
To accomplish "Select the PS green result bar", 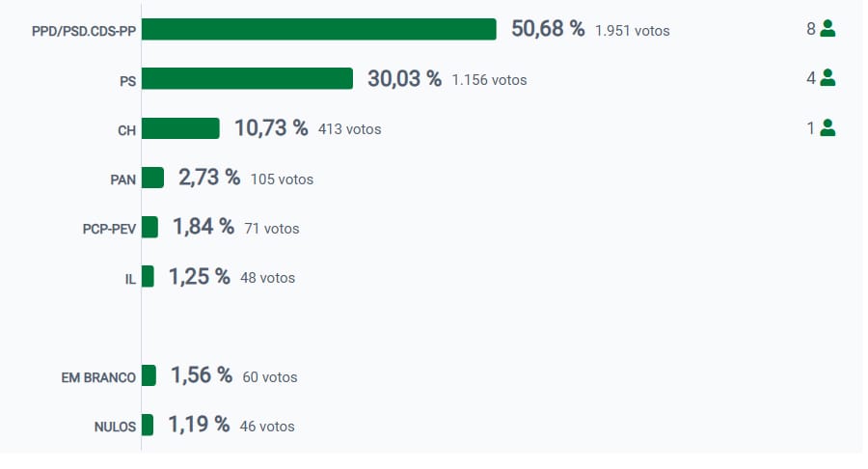I will pyautogui.click(x=247, y=78).
